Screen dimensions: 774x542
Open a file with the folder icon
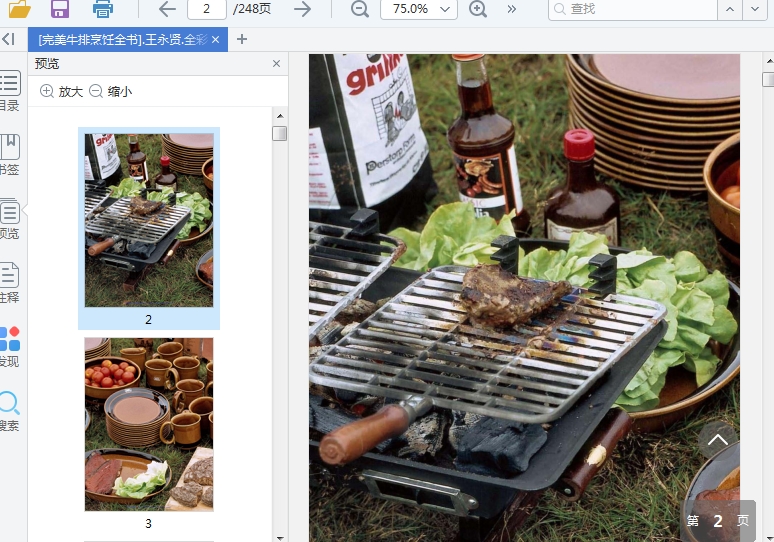[x=20, y=8]
